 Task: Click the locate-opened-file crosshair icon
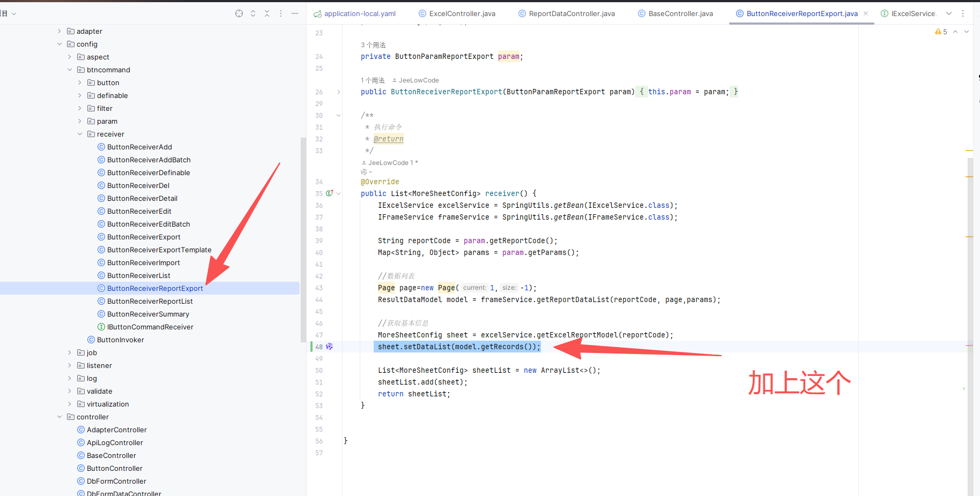pyautogui.click(x=239, y=13)
